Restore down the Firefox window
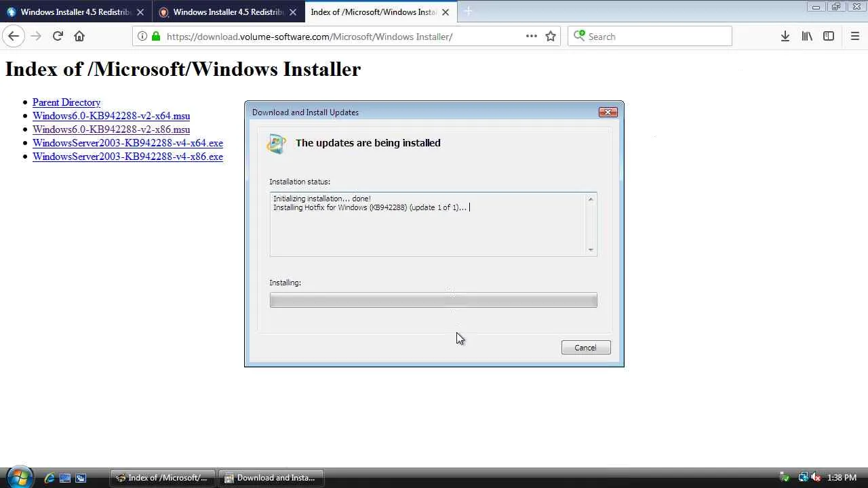 [x=835, y=7]
